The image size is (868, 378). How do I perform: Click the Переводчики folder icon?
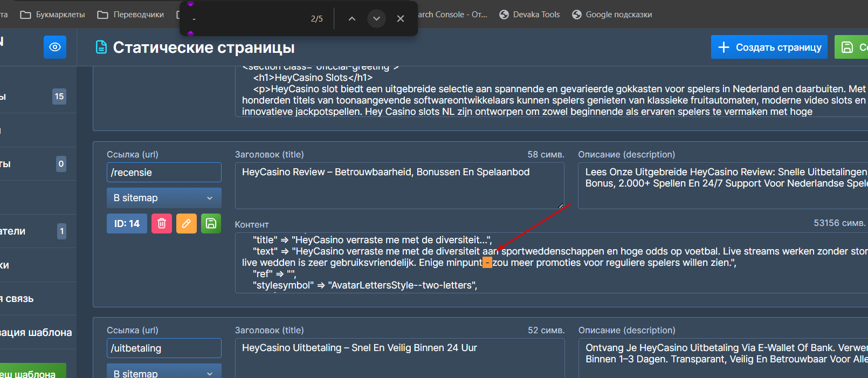tap(103, 15)
